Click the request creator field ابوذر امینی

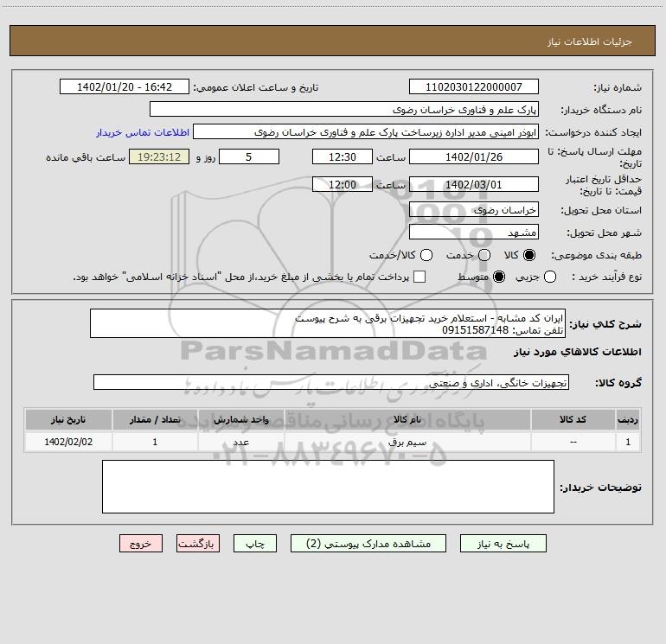(366, 131)
